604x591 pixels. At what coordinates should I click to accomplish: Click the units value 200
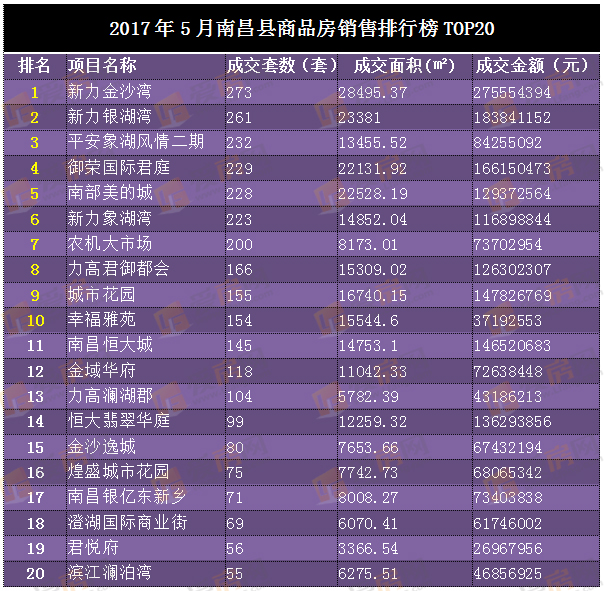(x=239, y=245)
